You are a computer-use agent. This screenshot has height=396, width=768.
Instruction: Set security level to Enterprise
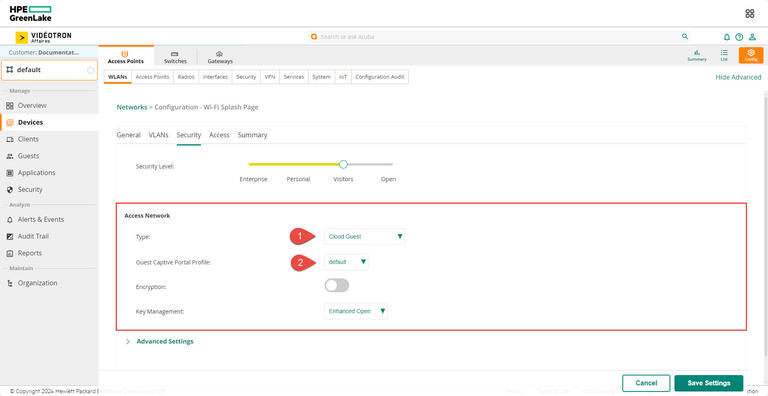[x=253, y=179]
